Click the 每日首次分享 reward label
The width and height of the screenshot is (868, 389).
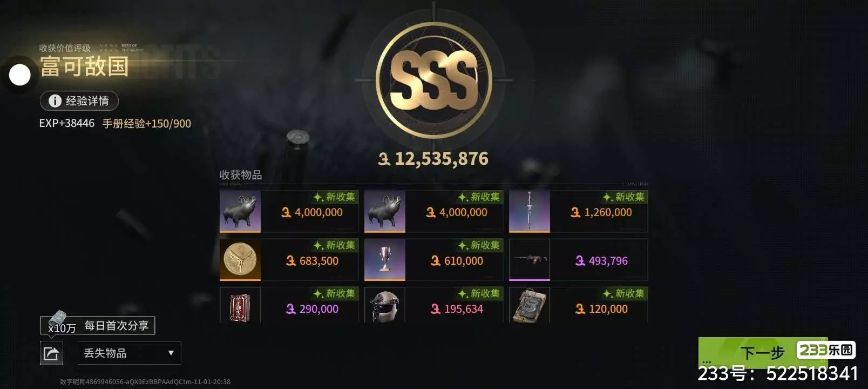[116, 325]
